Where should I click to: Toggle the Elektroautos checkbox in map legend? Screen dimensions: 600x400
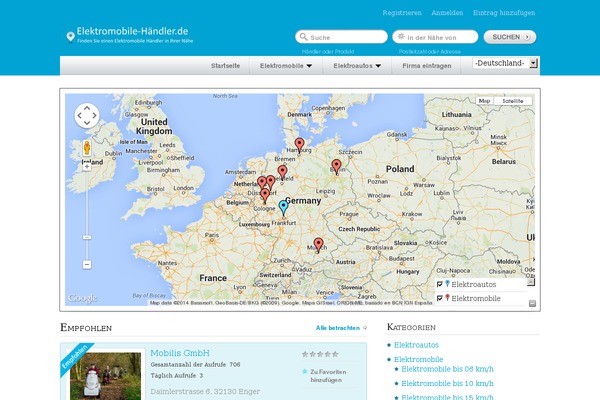[440, 284]
